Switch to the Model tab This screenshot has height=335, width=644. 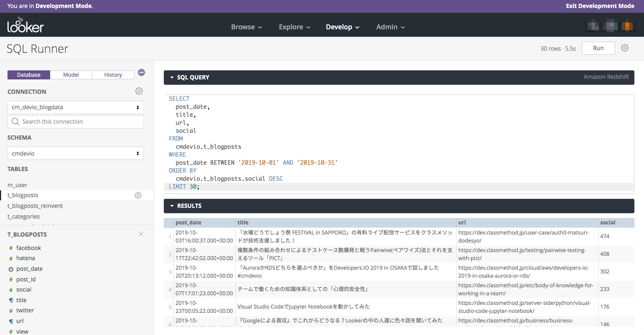pyautogui.click(x=71, y=75)
